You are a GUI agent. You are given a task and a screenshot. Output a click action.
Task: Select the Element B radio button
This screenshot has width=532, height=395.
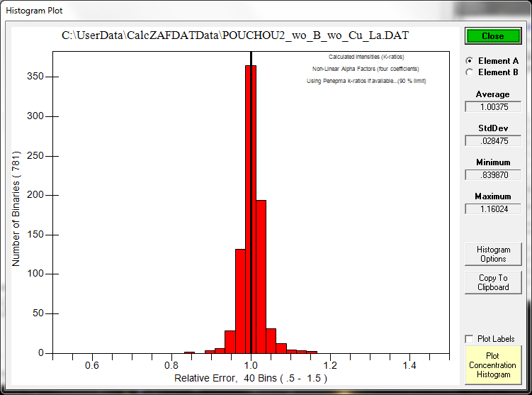tap(469, 72)
